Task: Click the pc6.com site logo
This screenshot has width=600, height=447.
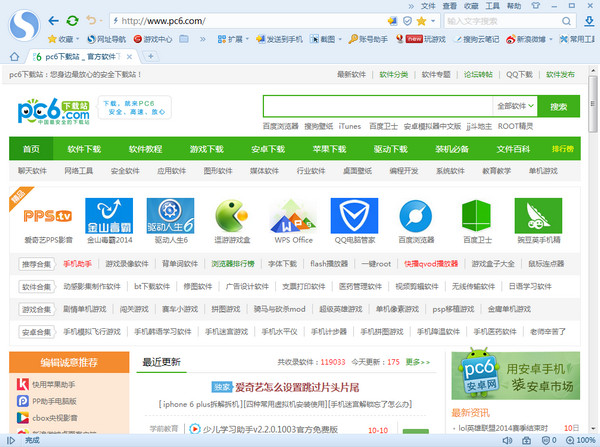Action: [54, 111]
